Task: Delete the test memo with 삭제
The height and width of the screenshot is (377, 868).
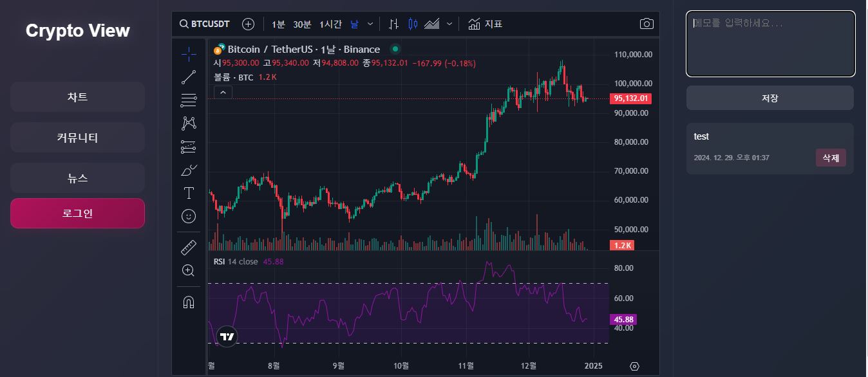Action: coord(831,158)
